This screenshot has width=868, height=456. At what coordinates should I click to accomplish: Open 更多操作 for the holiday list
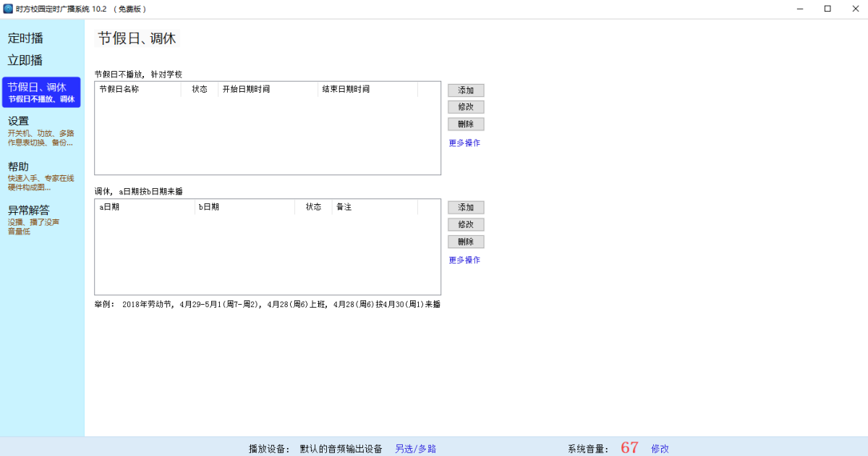pos(465,143)
